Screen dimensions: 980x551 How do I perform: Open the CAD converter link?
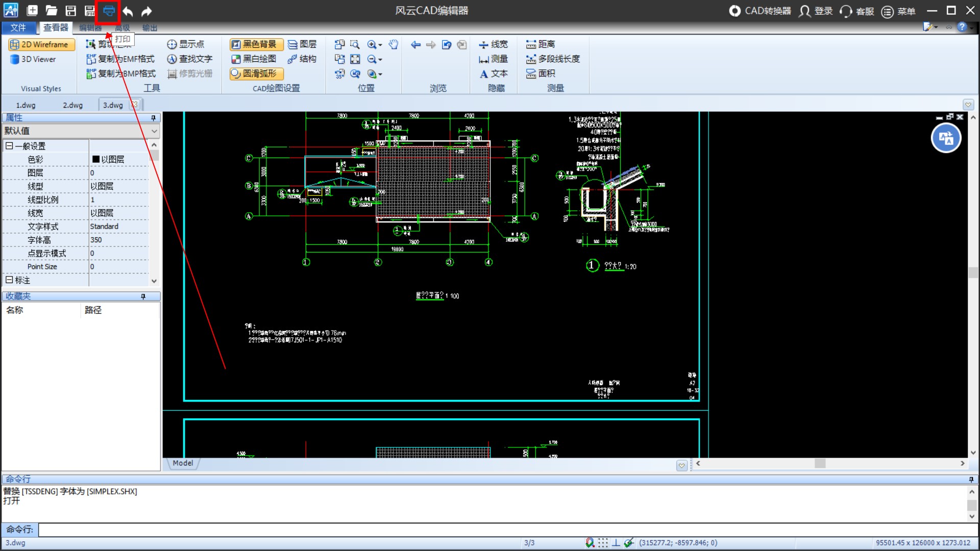point(760,11)
